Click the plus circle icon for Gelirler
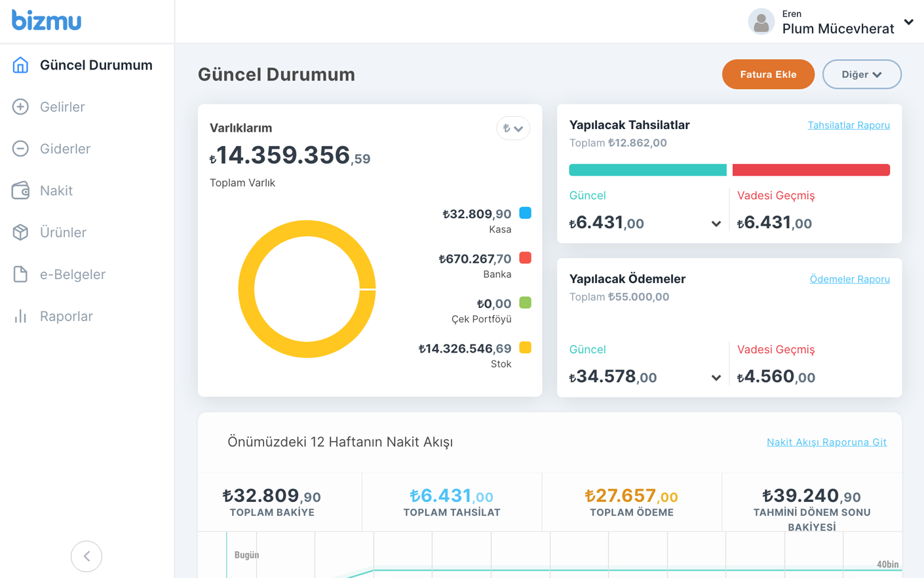This screenshot has height=578, width=924. [x=20, y=107]
